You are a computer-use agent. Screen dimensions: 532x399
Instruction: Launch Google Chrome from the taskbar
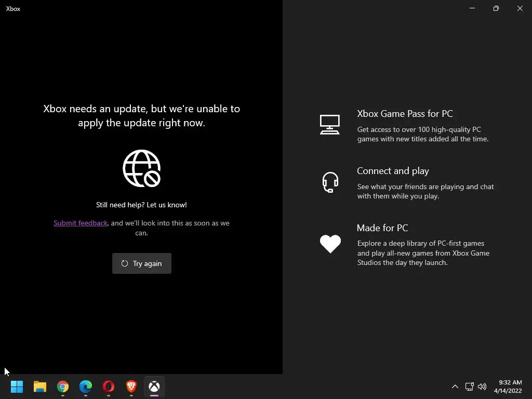click(63, 387)
